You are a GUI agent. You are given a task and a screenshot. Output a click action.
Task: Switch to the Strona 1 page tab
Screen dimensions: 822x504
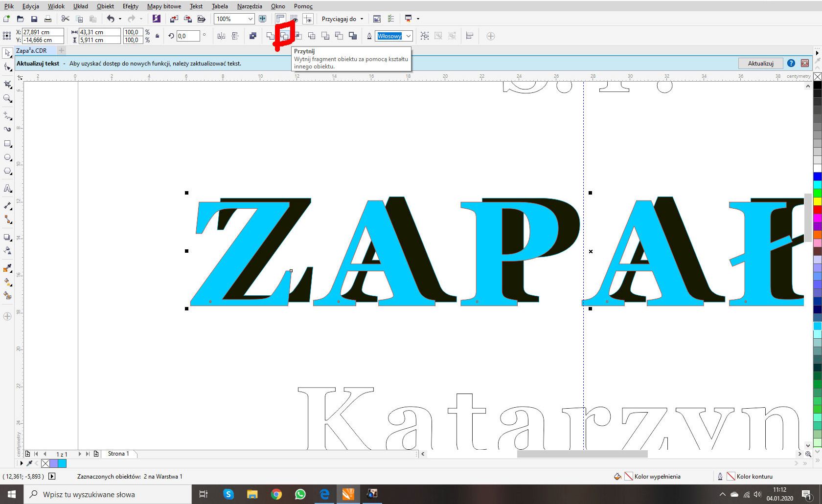(118, 454)
